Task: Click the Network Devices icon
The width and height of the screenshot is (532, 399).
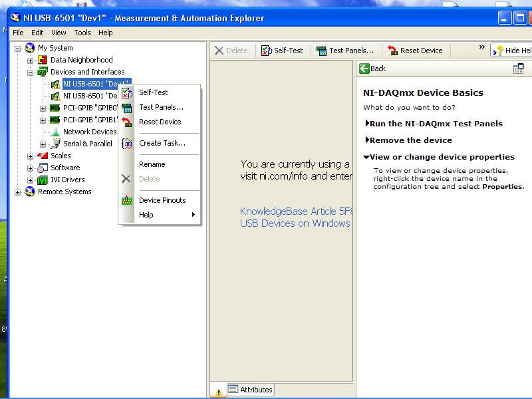Action: (x=55, y=132)
